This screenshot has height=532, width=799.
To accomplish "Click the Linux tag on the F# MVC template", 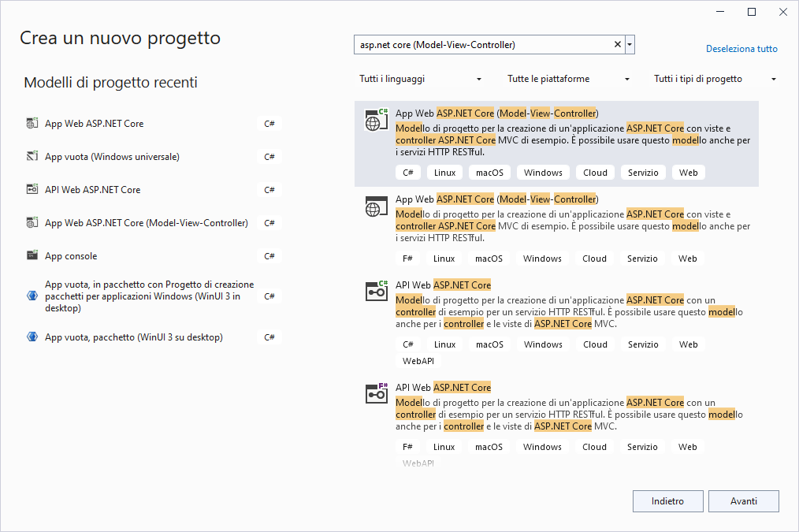I will [x=444, y=259].
